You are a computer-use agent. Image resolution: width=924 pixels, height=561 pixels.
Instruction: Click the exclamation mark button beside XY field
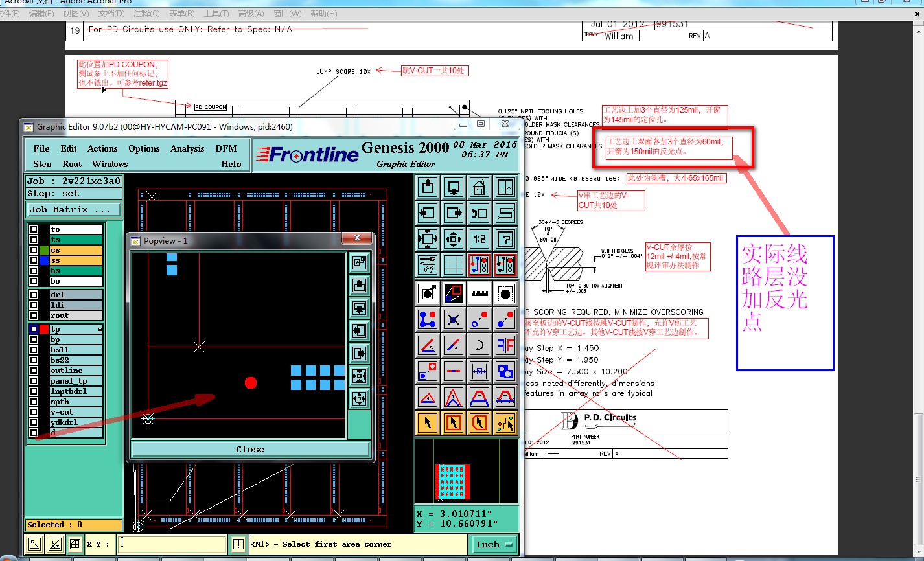238,544
